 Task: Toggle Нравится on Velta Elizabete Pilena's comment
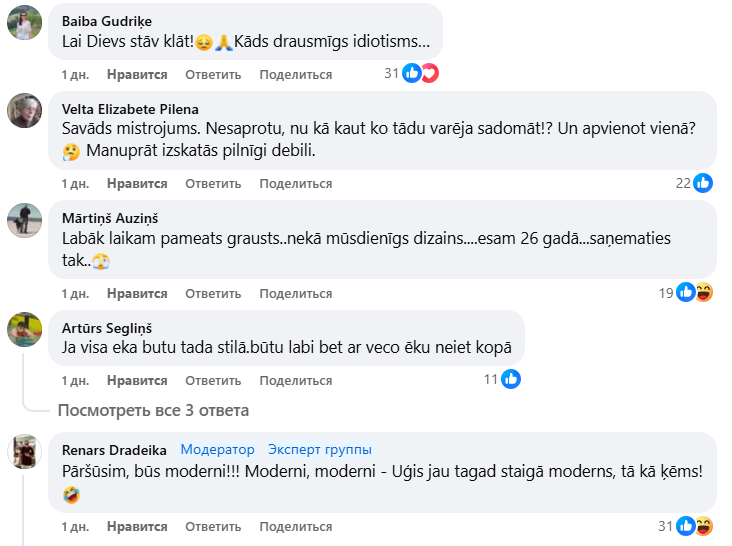coord(137,183)
